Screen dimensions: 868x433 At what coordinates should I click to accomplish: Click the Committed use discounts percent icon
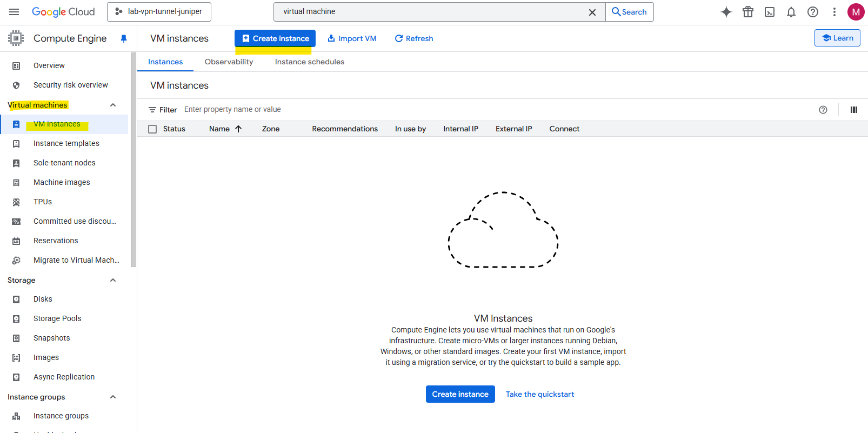16,221
